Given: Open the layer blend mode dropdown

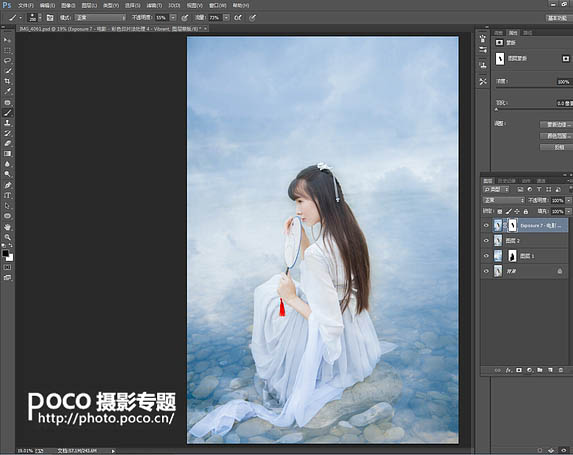Looking at the screenshot, I should 504,200.
